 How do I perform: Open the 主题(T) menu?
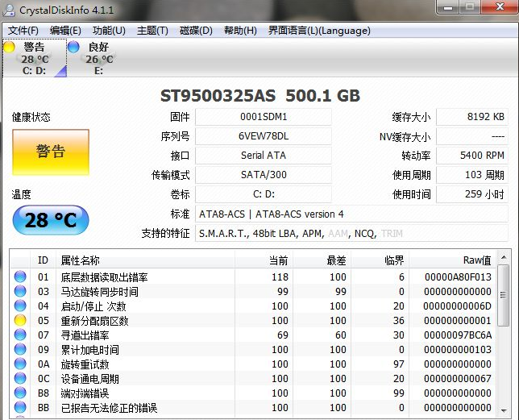click(152, 31)
